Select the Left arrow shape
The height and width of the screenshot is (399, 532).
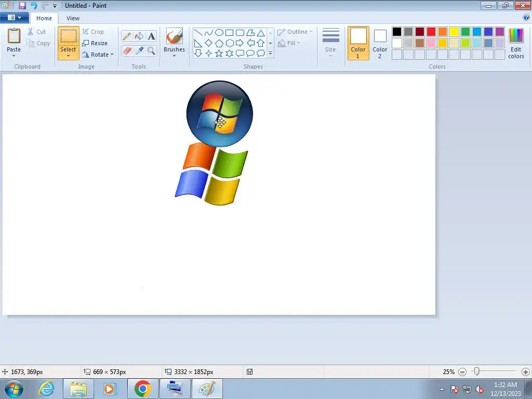(x=250, y=43)
